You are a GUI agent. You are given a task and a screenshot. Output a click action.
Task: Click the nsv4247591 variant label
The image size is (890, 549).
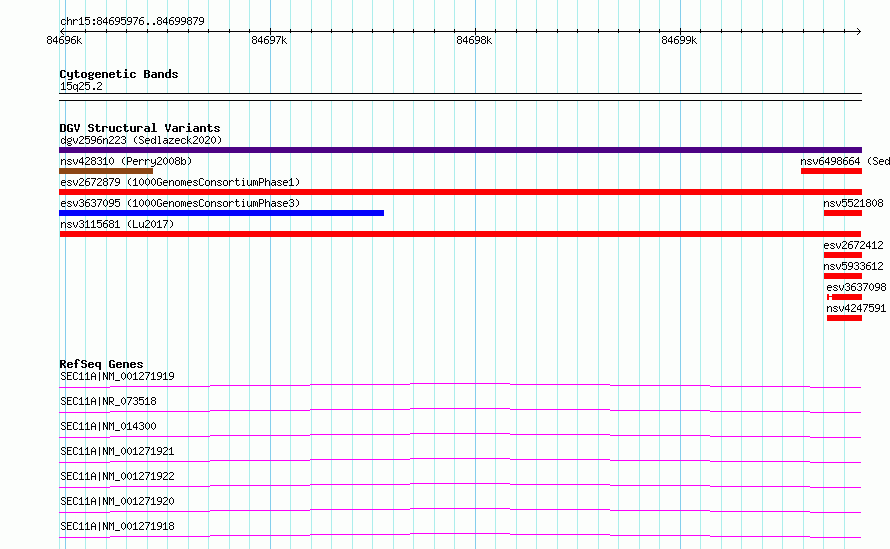857,308
